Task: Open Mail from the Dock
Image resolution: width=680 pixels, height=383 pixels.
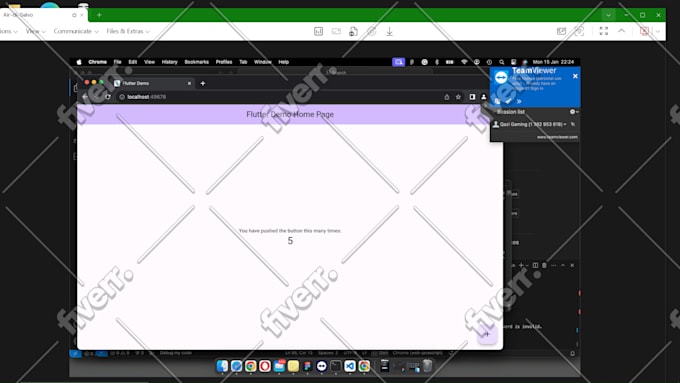Action: [279, 366]
